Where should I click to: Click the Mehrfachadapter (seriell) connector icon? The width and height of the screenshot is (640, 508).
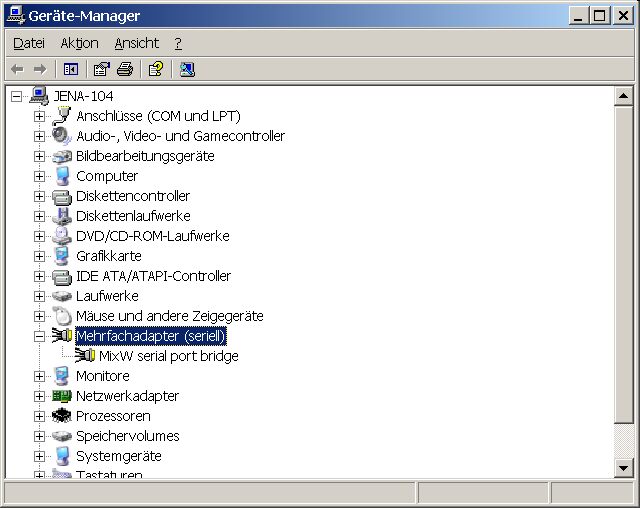tap(62, 336)
